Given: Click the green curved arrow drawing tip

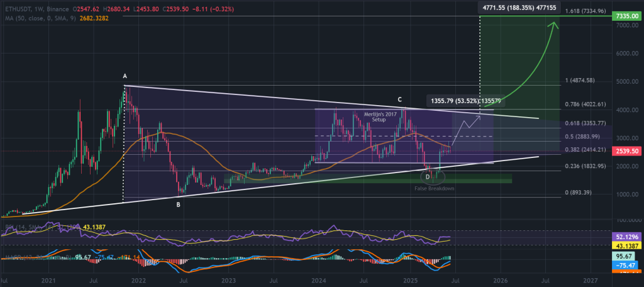Looking at the screenshot, I should coord(554,24).
